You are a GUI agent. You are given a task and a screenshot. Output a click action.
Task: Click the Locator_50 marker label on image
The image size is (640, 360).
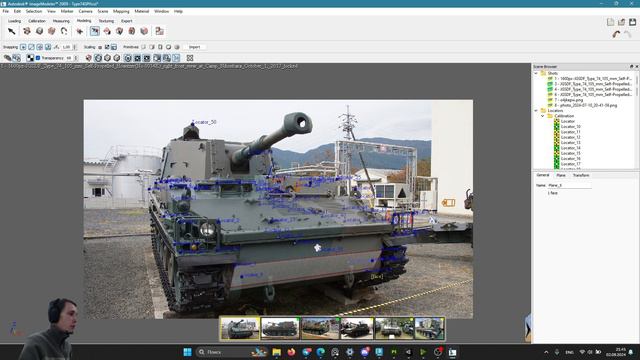pos(204,122)
